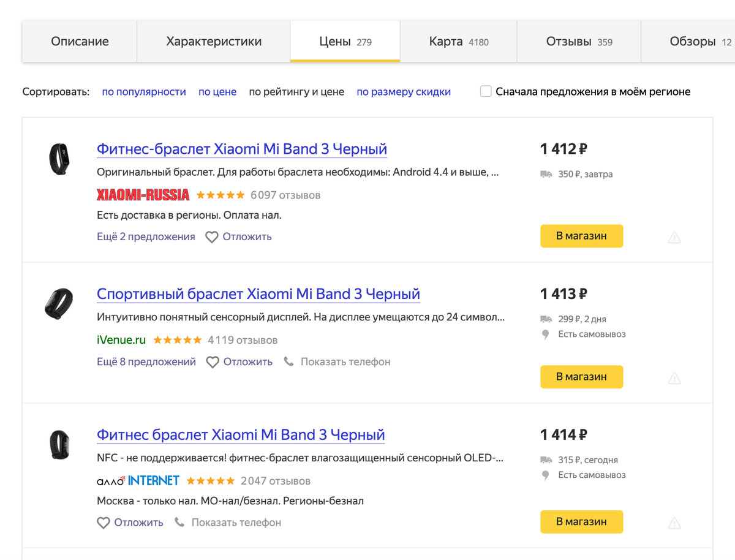Image resolution: width=735 pixels, height=560 pixels.
Task: Switch to the Характеристики tab
Action: pos(214,42)
